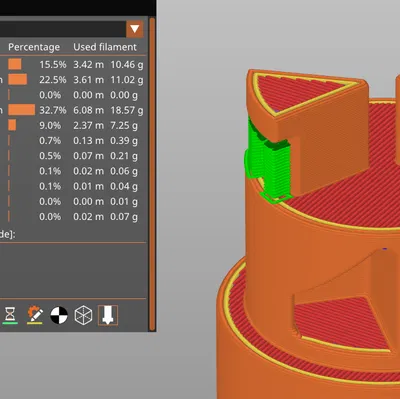Select the 32.7% percentage value
The height and width of the screenshot is (399, 400).
point(53,110)
